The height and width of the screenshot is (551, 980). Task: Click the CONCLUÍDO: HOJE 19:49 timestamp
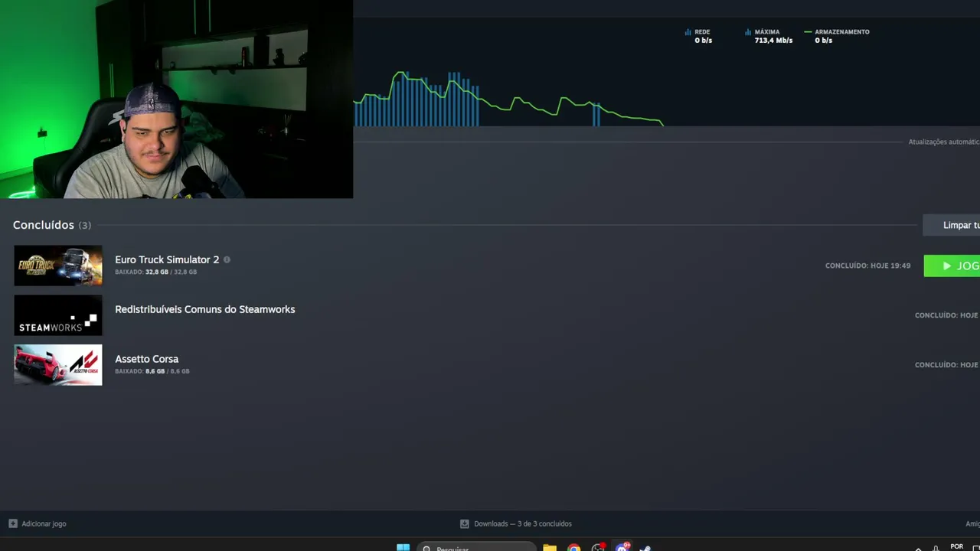point(867,266)
